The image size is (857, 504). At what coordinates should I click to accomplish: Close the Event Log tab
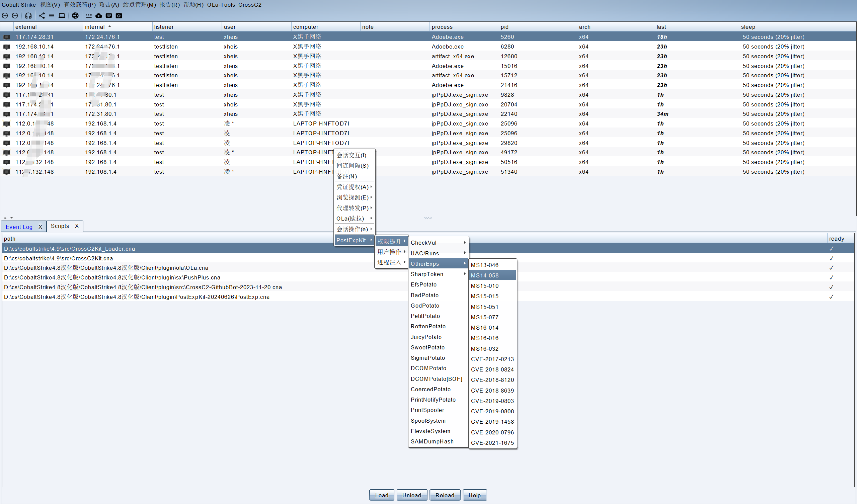[40, 227]
